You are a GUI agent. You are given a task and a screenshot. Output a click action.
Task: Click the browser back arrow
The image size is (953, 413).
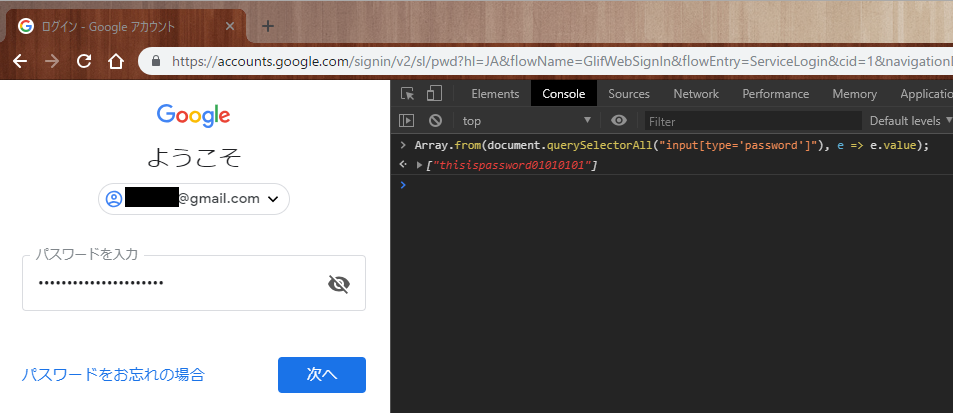tap(20, 61)
